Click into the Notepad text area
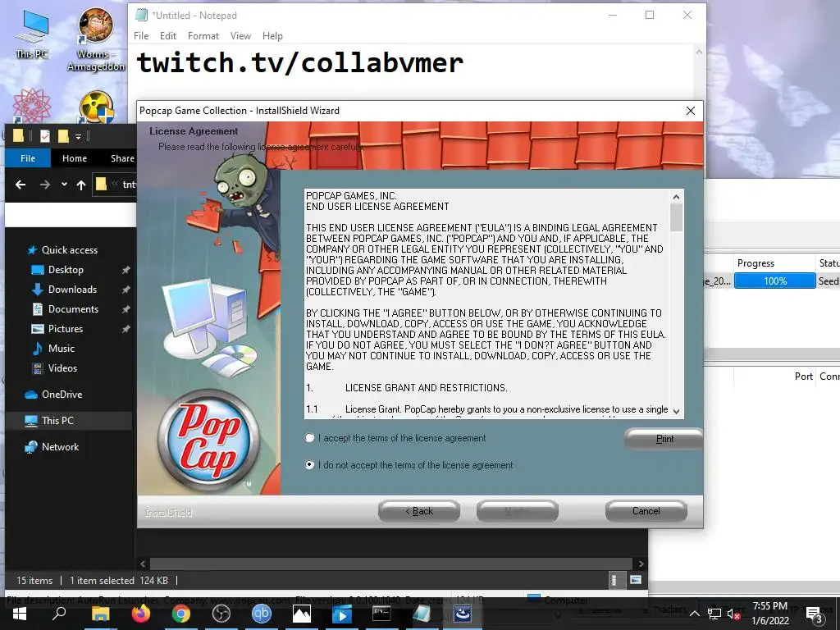 410,72
